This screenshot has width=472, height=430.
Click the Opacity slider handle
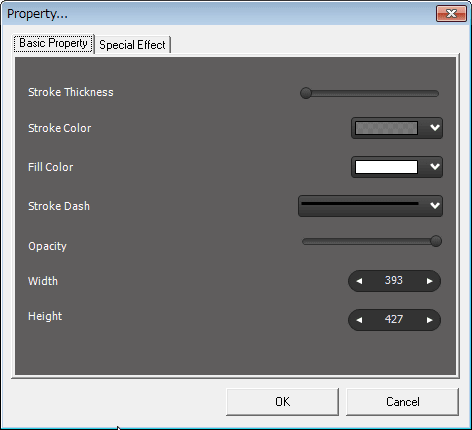coord(436,241)
